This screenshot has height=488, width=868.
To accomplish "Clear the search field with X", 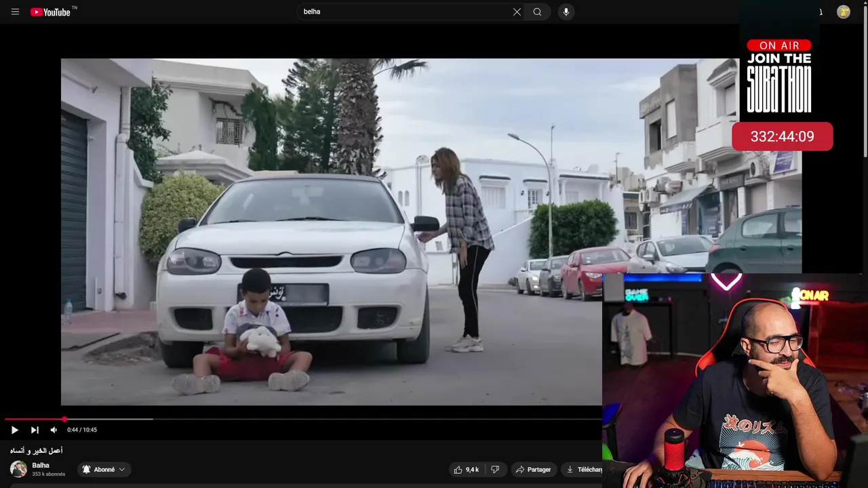I will click(x=517, y=12).
